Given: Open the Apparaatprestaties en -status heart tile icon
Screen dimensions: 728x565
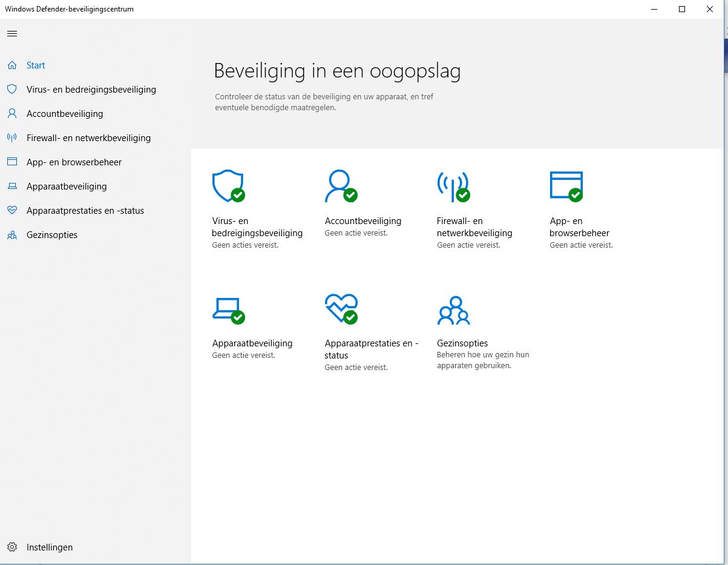Looking at the screenshot, I should pos(341,309).
